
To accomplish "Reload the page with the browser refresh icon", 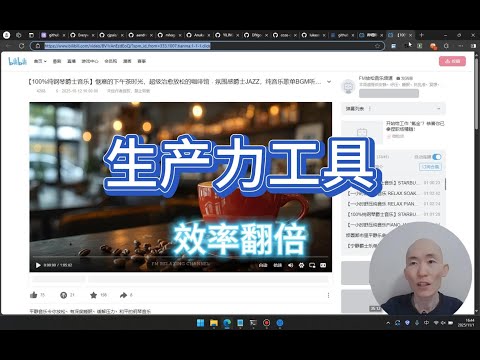I will [x=22, y=46].
